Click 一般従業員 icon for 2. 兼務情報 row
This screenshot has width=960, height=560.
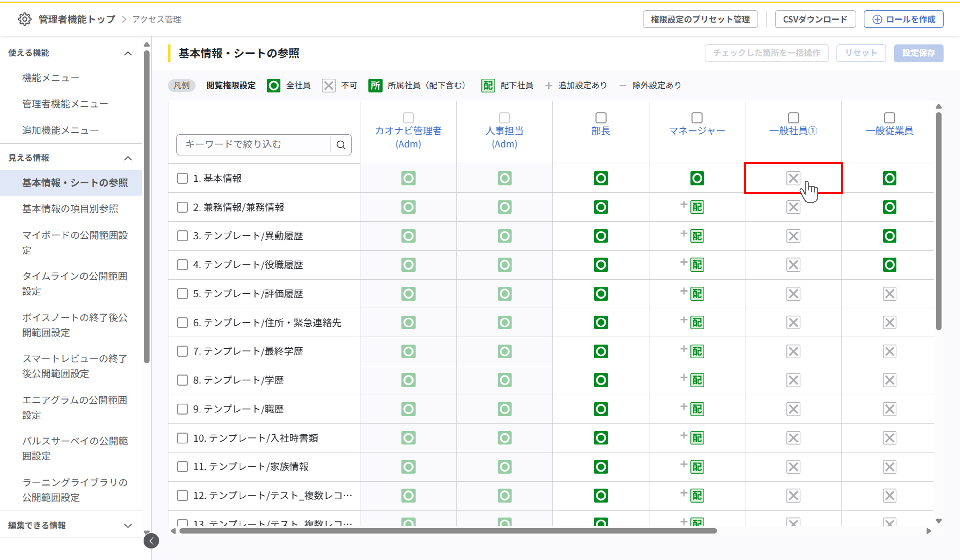pos(889,207)
